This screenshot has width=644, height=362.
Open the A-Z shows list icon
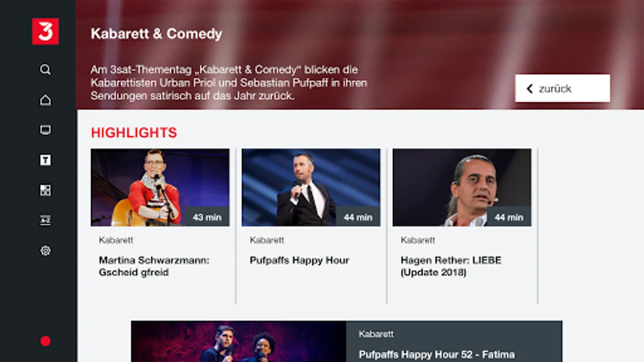pos(45,220)
